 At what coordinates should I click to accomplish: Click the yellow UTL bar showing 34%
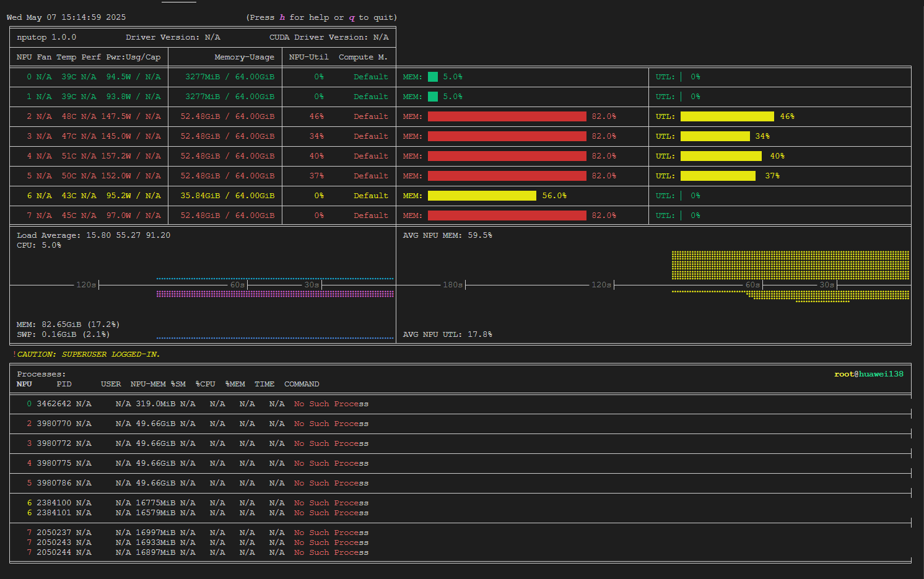tap(715, 136)
